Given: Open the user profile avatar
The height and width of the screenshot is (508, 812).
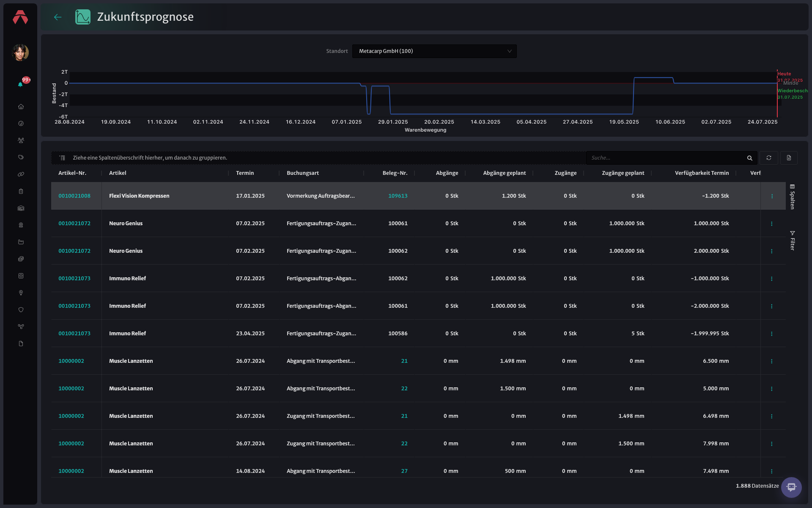Looking at the screenshot, I should [20, 52].
